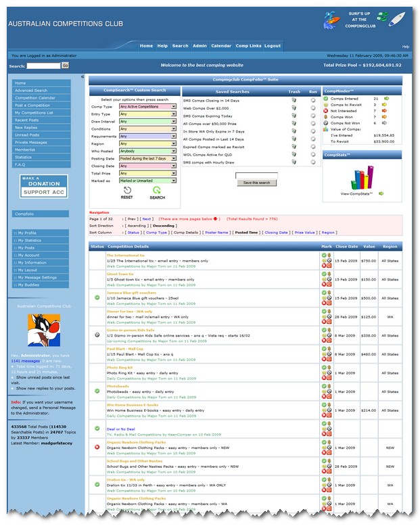Click the CompStats bar chart image
Image resolution: width=420 pixels, height=528 pixels.
(x=362, y=177)
